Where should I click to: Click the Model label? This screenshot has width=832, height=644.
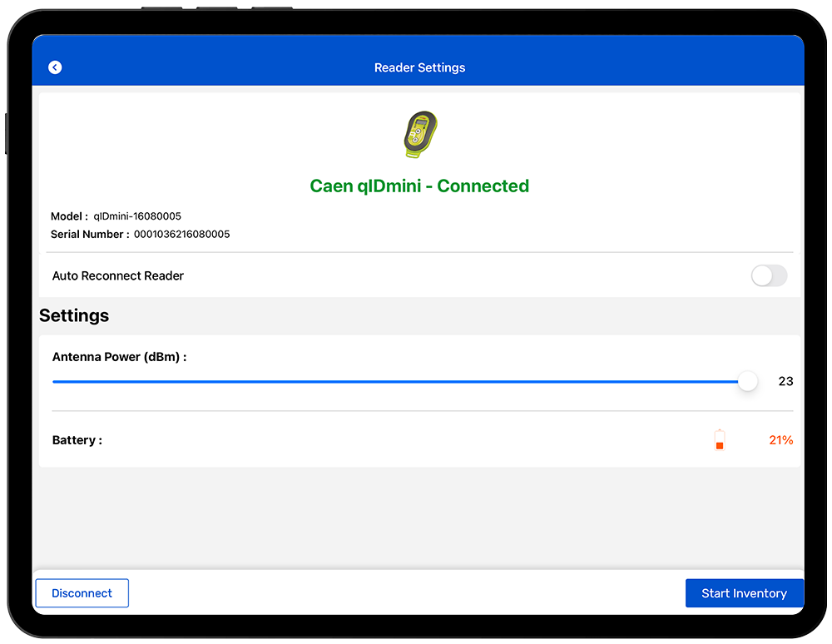[x=69, y=216]
